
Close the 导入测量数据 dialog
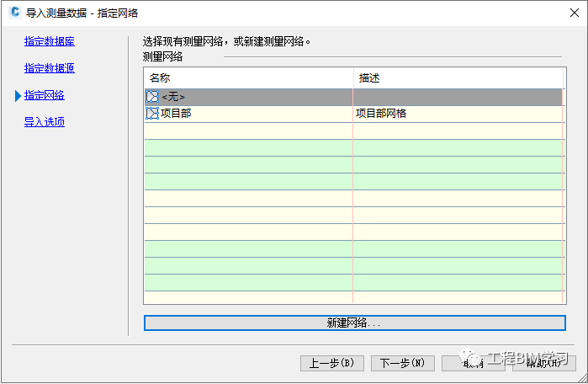(574, 13)
